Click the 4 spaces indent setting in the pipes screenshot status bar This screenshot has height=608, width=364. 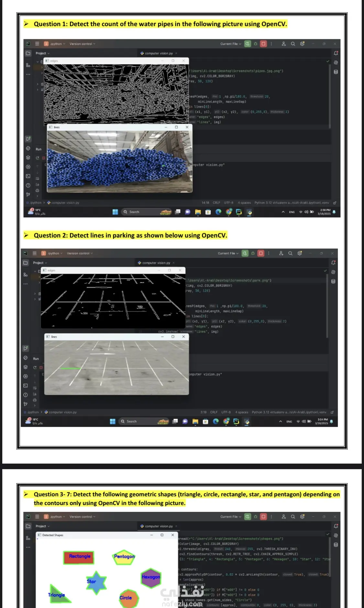pos(244,203)
